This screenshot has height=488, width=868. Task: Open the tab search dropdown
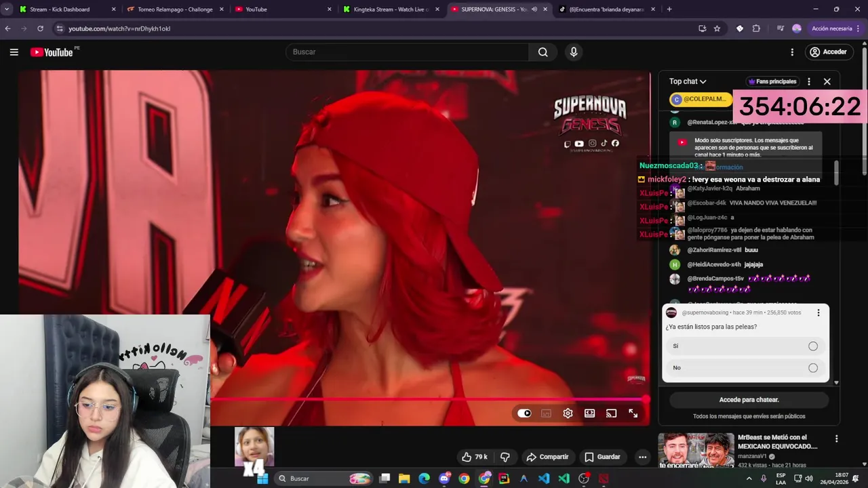coord(7,9)
